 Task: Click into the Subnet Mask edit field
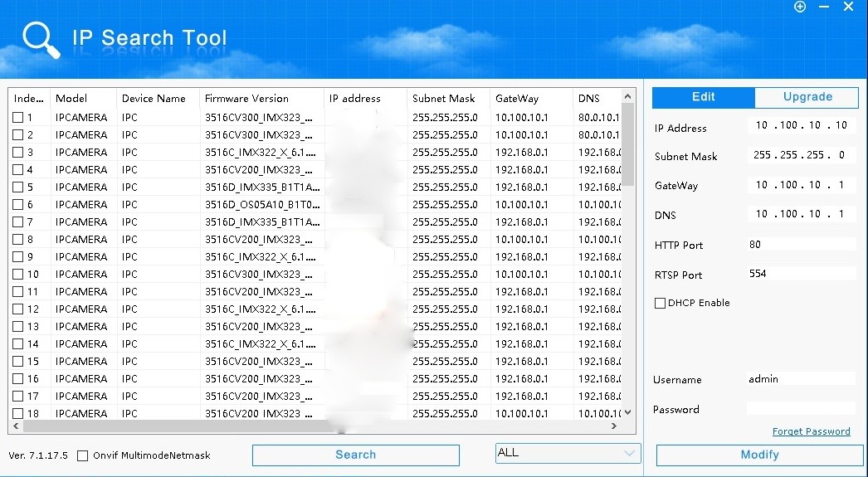tap(801, 155)
